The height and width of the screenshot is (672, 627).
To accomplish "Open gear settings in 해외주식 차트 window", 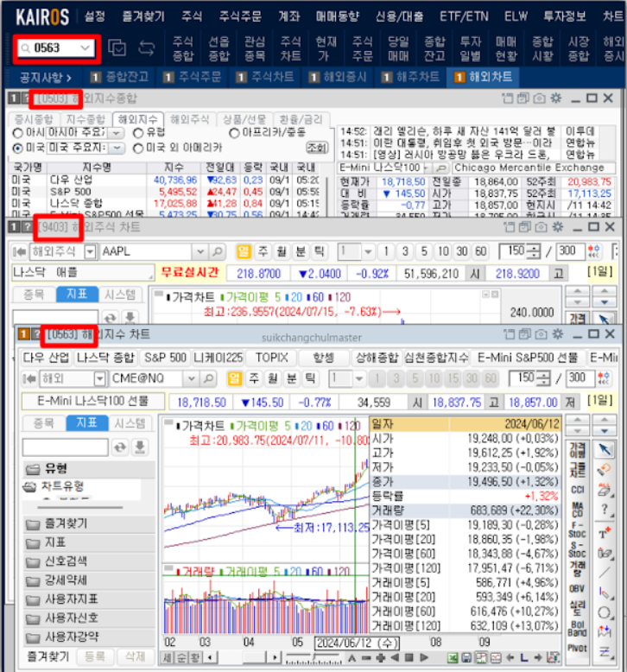I will pos(558,226).
